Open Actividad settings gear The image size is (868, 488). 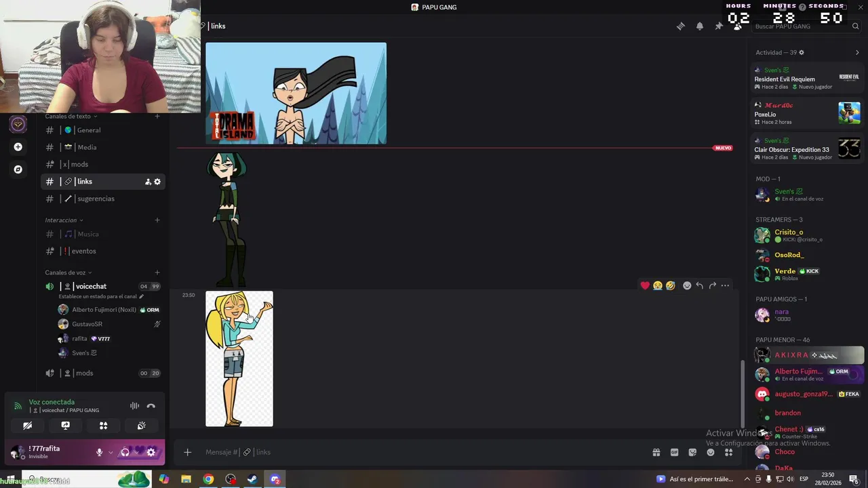click(x=802, y=52)
